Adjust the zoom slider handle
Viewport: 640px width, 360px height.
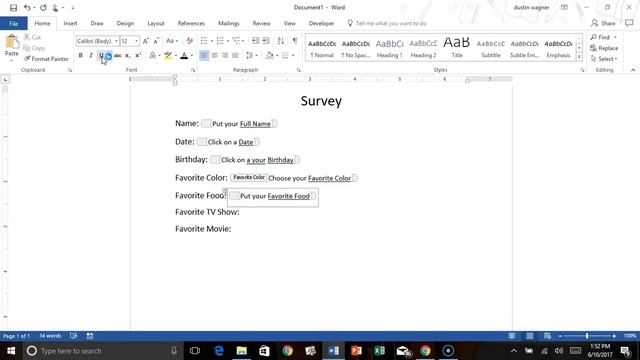587,336
